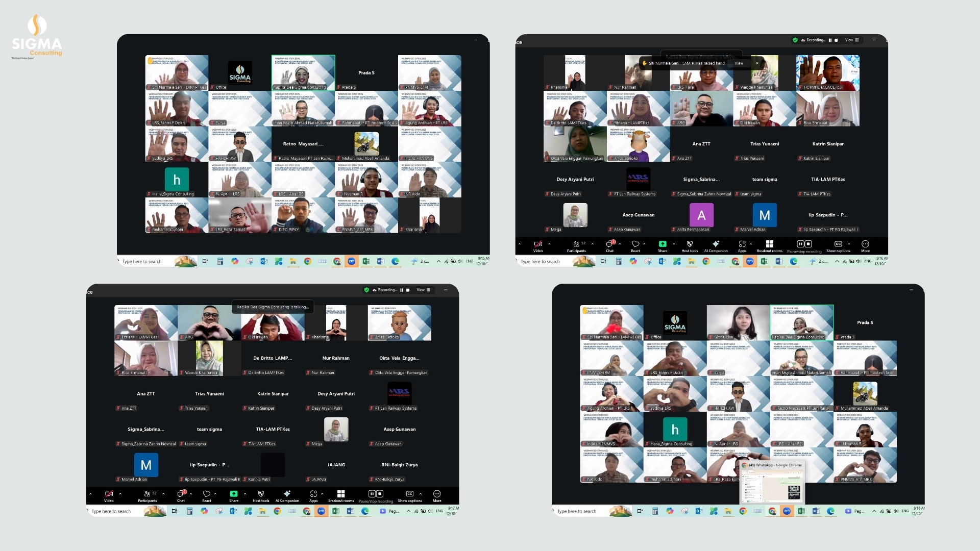Click View on Siti Nurmala raised hand notification
980x551 pixels.
739,63
